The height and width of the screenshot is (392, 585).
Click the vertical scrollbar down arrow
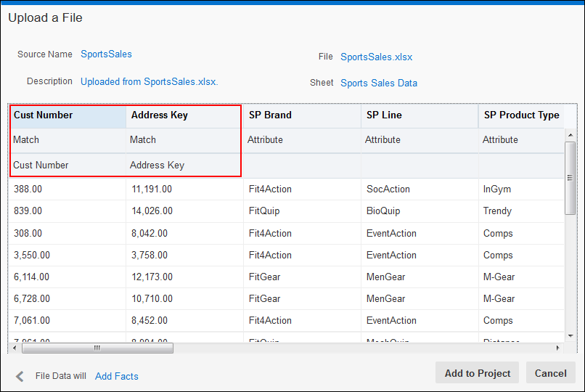[570, 334]
